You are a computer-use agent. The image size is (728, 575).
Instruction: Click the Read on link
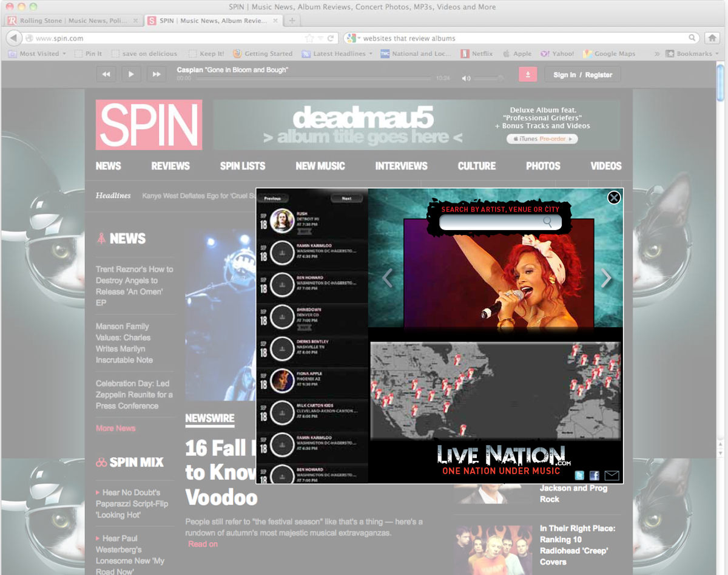click(203, 544)
